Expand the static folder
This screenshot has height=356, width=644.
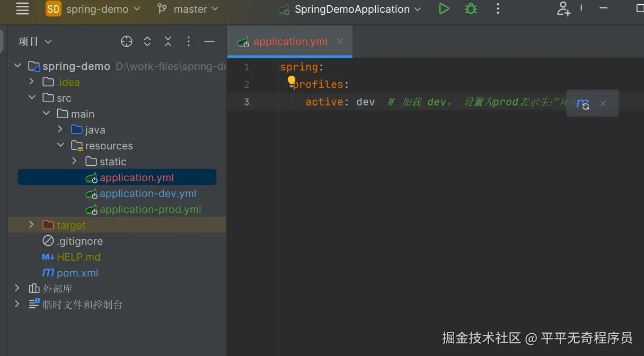(x=75, y=161)
